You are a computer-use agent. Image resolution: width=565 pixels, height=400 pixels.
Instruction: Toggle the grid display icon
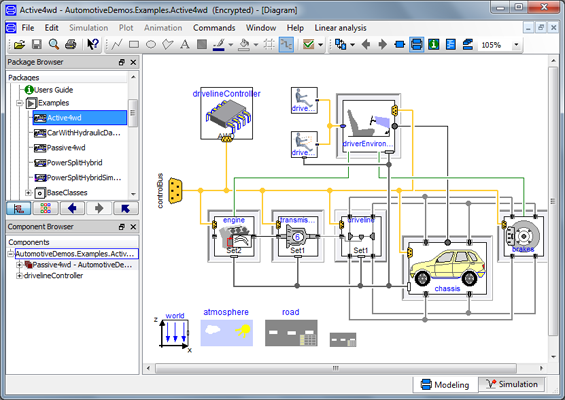coord(269,45)
